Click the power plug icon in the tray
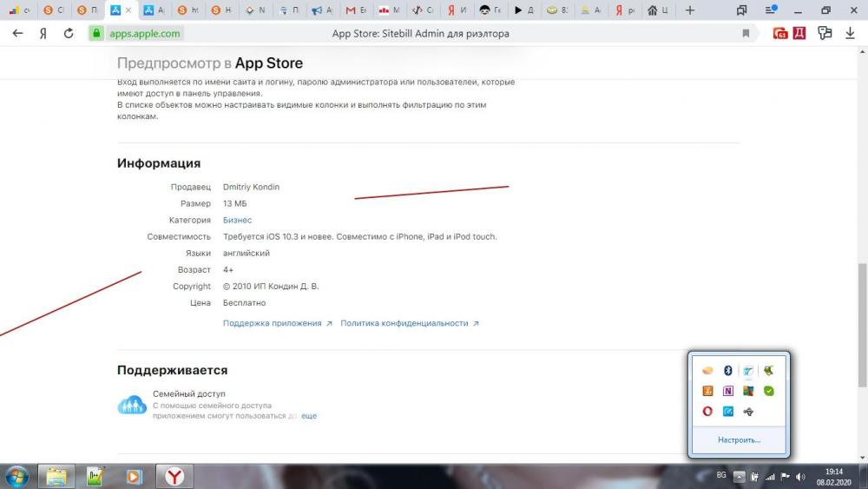Image resolution: width=868 pixels, height=489 pixels. point(754,476)
